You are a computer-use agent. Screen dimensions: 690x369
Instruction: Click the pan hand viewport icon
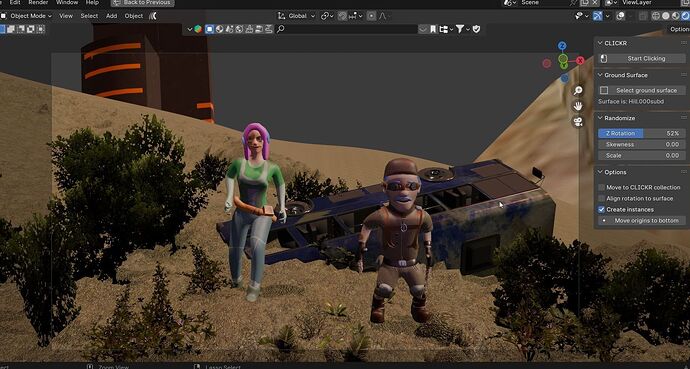click(578, 106)
